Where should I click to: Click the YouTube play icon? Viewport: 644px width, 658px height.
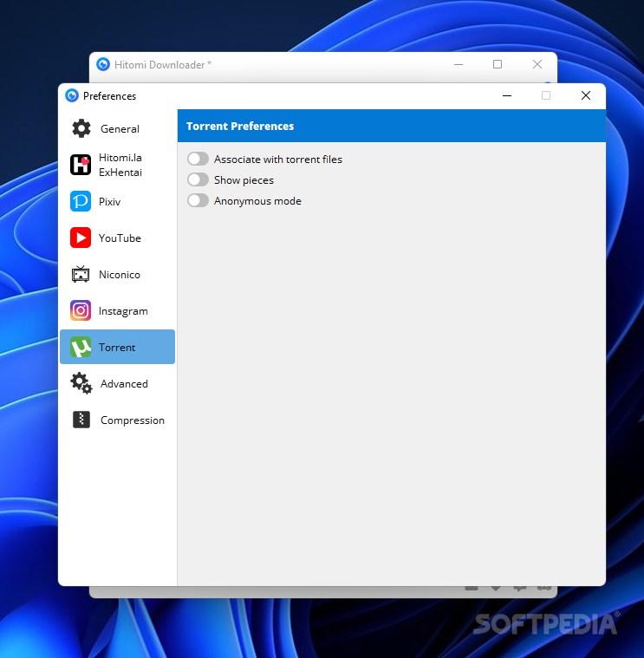(80, 238)
